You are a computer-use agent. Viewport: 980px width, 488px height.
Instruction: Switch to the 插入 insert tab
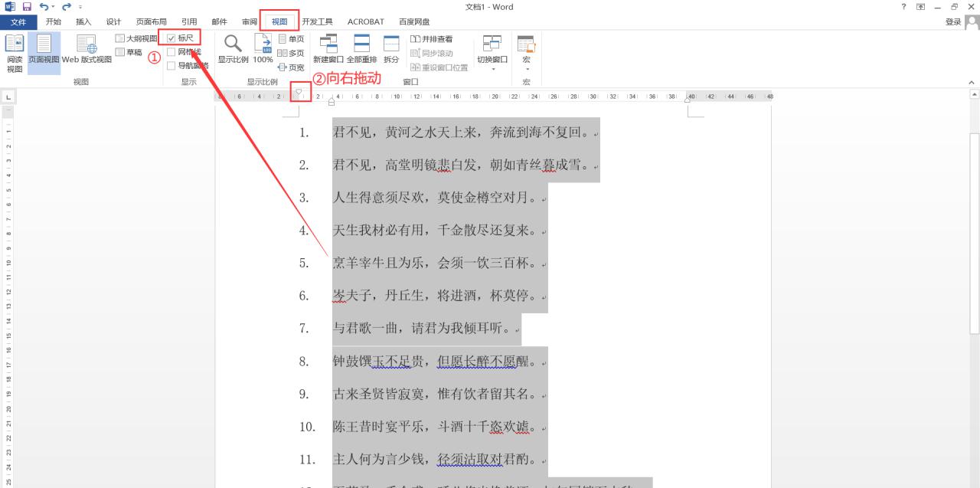point(83,21)
